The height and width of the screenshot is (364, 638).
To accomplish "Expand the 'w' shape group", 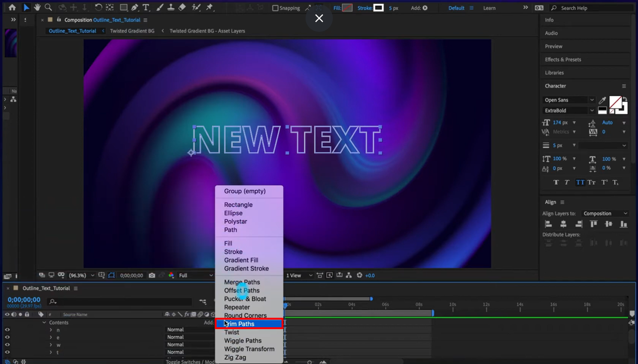I will 51,345.
